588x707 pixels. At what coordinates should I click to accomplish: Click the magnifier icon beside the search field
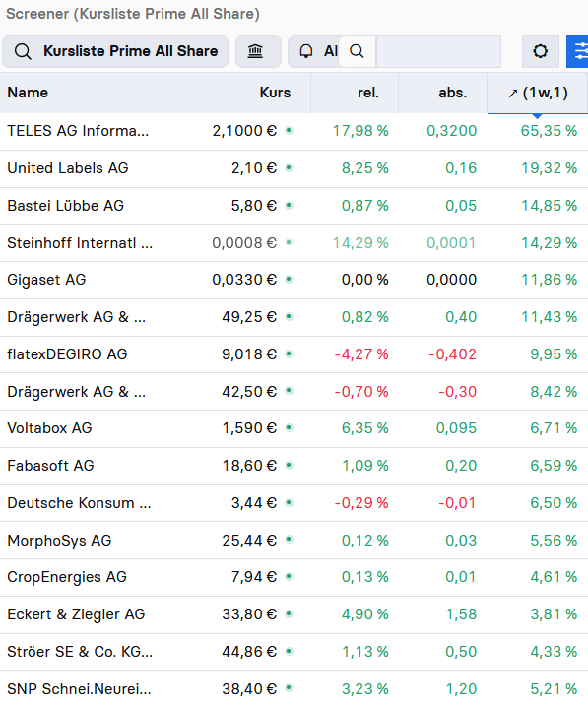tap(357, 51)
